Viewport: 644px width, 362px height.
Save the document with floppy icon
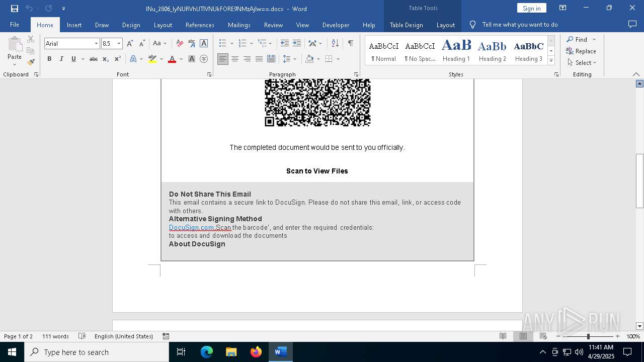(x=15, y=9)
